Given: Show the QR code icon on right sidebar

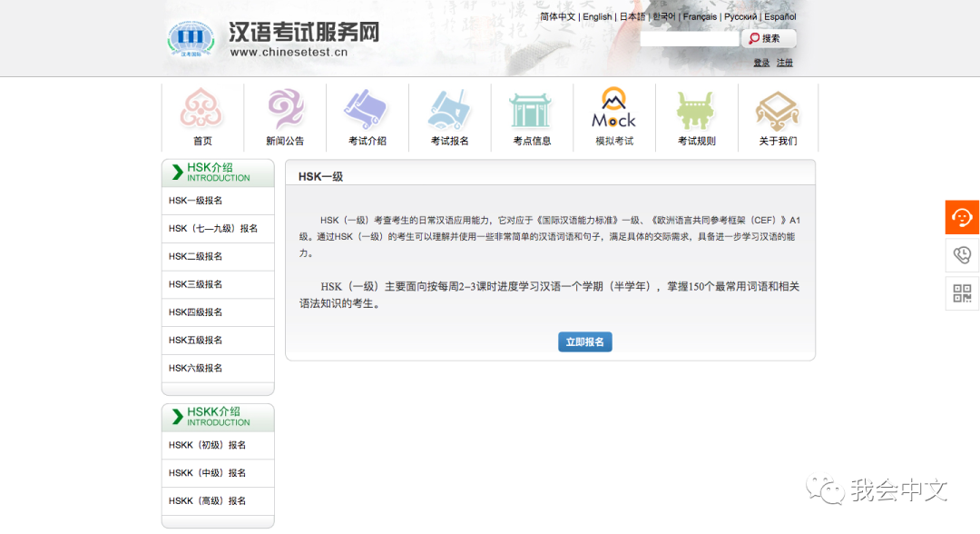Looking at the screenshot, I should coord(962,292).
